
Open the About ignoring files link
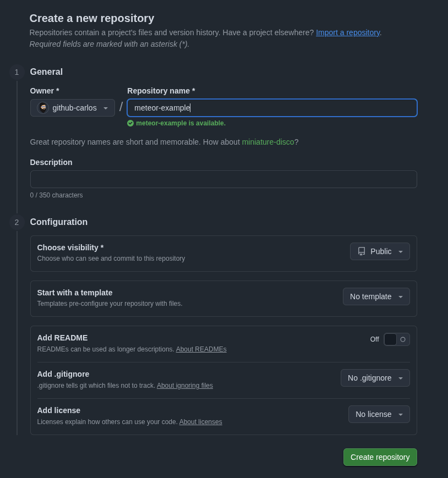coord(184,386)
